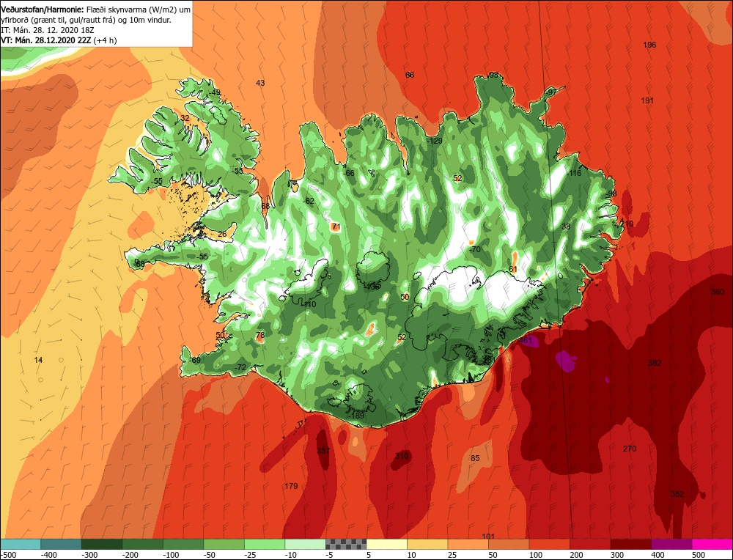Click the value -98 on the east coast
The height and width of the screenshot is (560, 733).
click(611, 194)
